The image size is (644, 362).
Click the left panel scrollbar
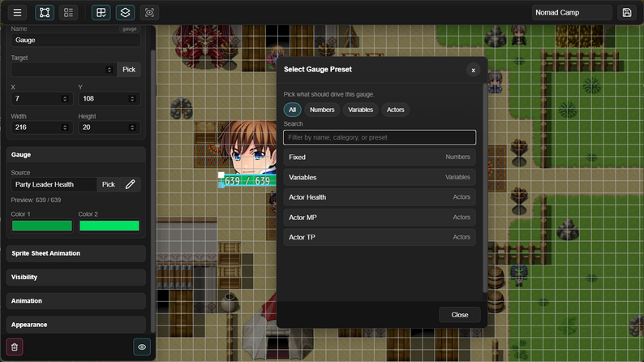[153, 191]
